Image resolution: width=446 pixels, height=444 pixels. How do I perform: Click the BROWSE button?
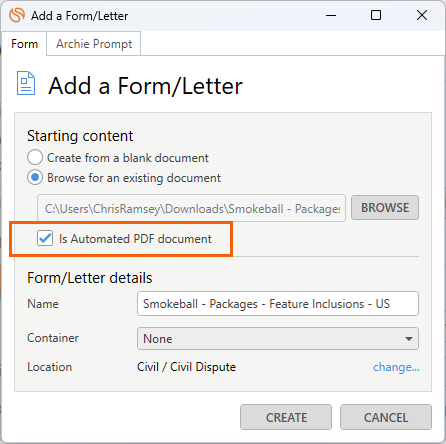click(385, 208)
